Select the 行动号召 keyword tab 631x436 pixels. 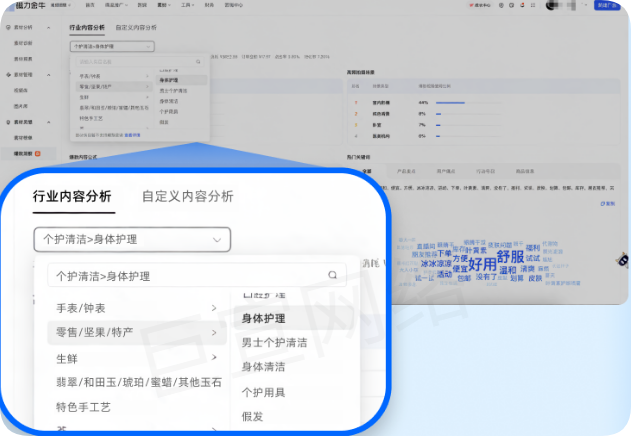coord(485,171)
